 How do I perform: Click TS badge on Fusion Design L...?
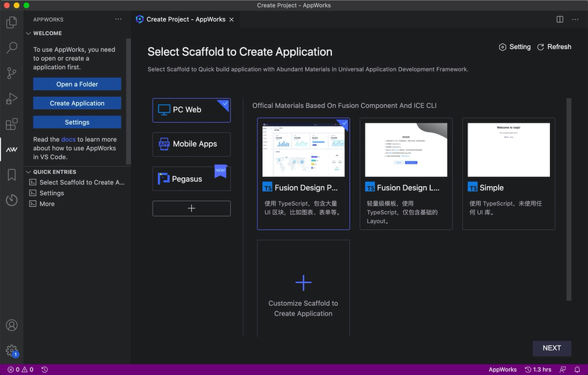(370, 187)
